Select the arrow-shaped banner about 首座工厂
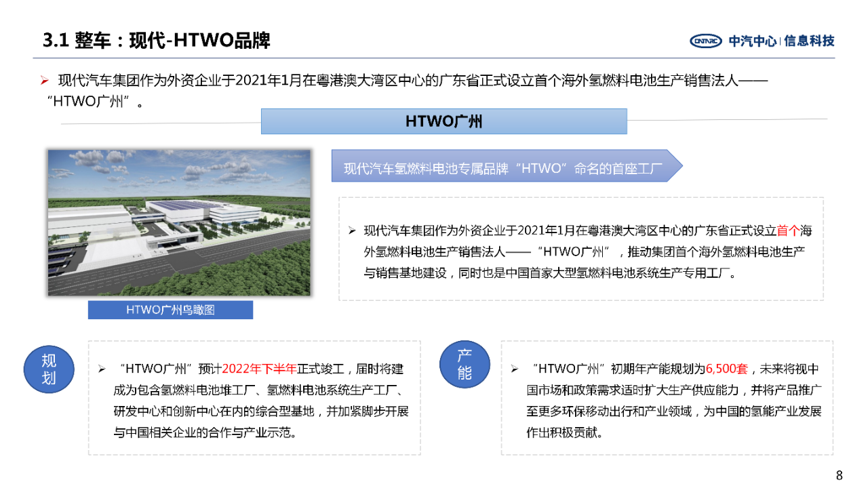The image size is (868, 488). 506,167
